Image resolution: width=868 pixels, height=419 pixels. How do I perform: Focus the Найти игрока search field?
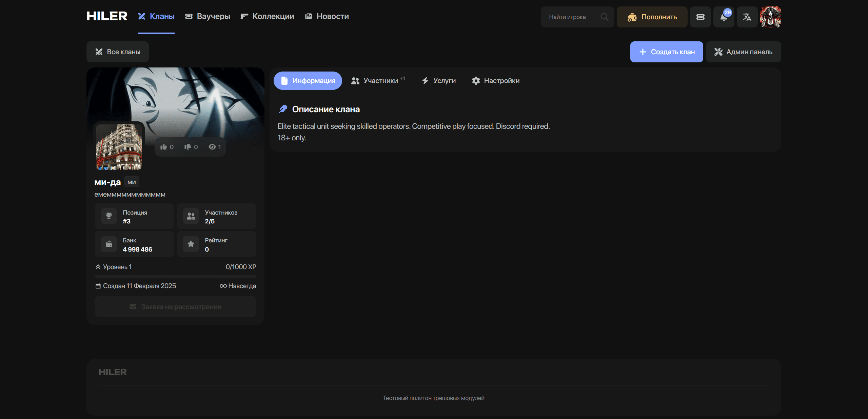pyautogui.click(x=577, y=17)
